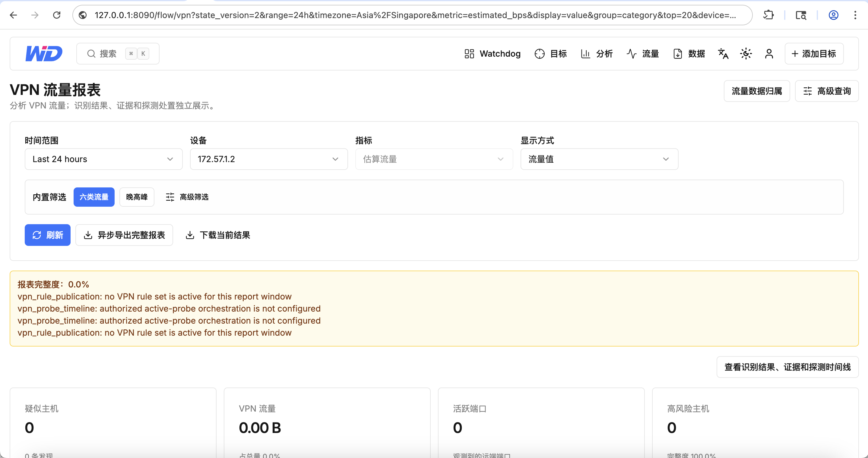
Task: Toggle the 六类流量 built-in filter
Action: click(x=94, y=197)
